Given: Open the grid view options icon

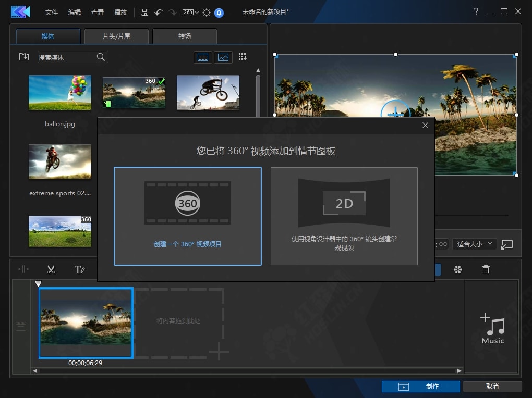Looking at the screenshot, I should click(x=242, y=57).
